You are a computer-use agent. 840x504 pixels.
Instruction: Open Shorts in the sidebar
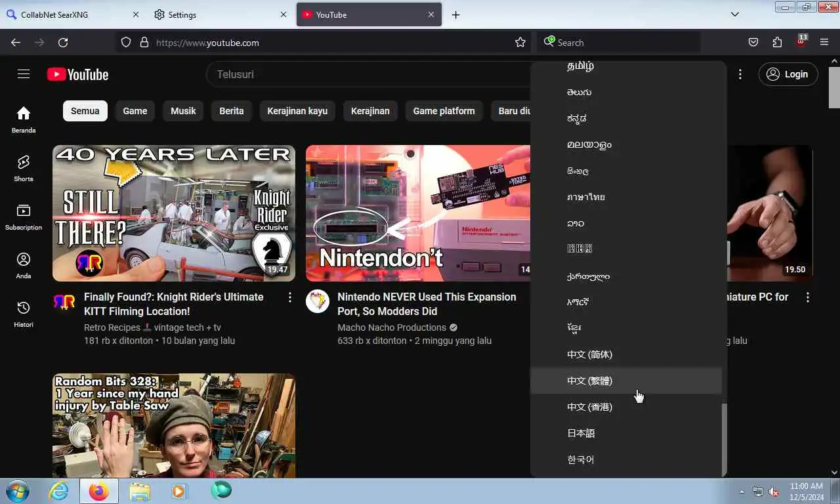click(24, 168)
